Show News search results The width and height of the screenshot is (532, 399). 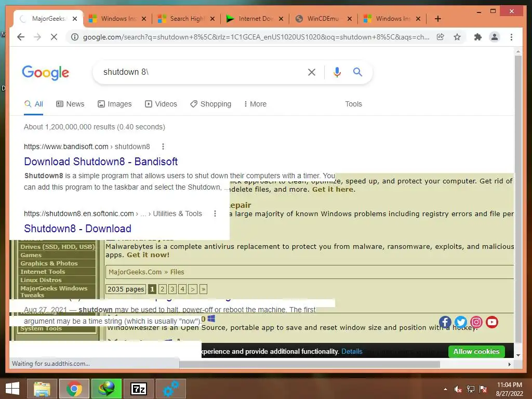click(x=70, y=104)
